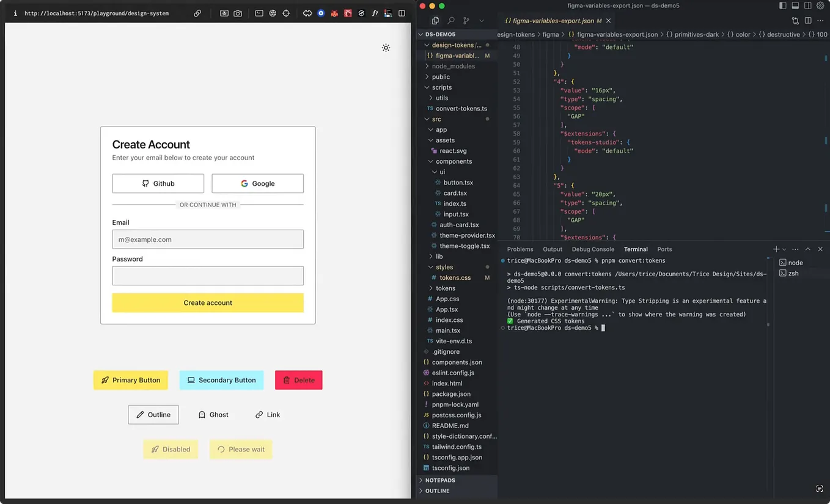
Task: Maximize the terminal panel chevron
Action: click(x=808, y=249)
